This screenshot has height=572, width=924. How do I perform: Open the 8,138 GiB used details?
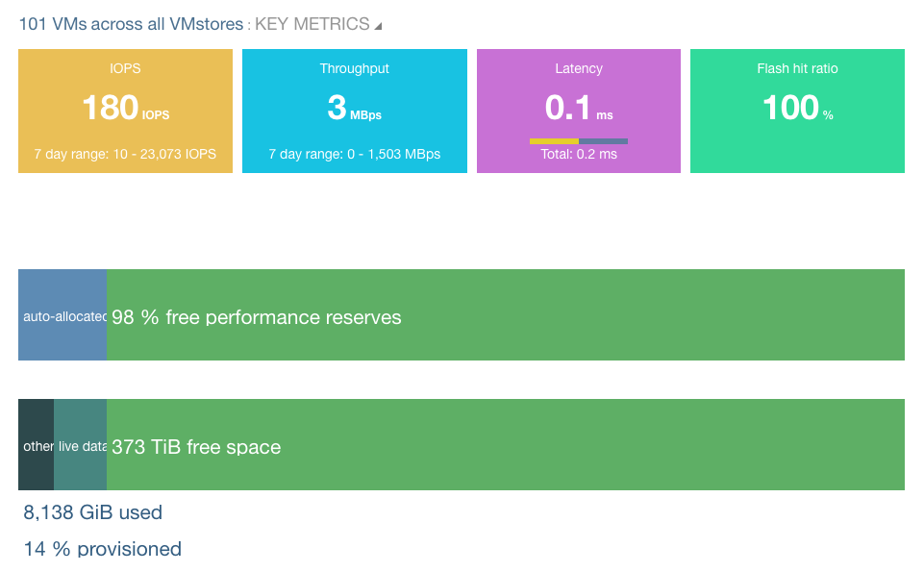pos(92,512)
